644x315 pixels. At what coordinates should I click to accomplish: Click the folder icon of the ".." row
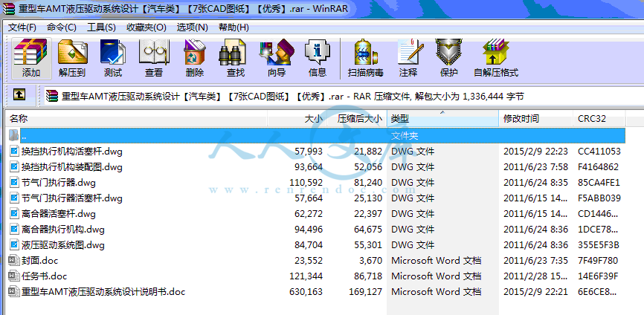(x=14, y=135)
